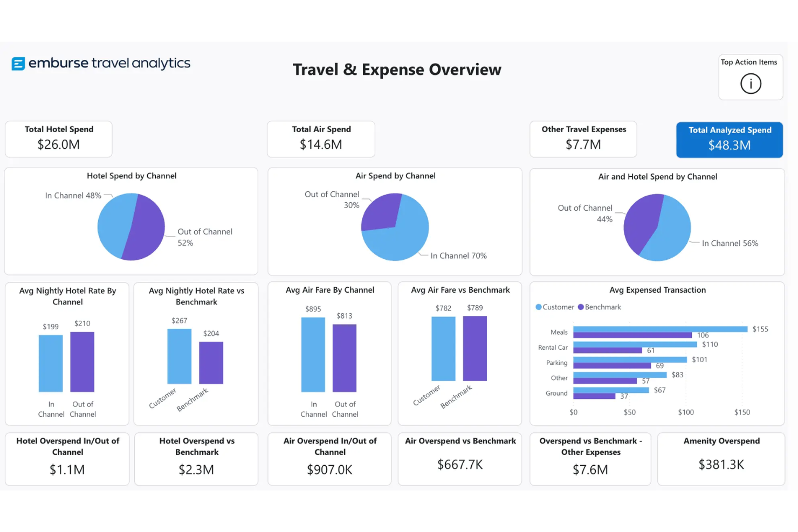Click Out of Channel slice in Hotel pie

click(146, 228)
